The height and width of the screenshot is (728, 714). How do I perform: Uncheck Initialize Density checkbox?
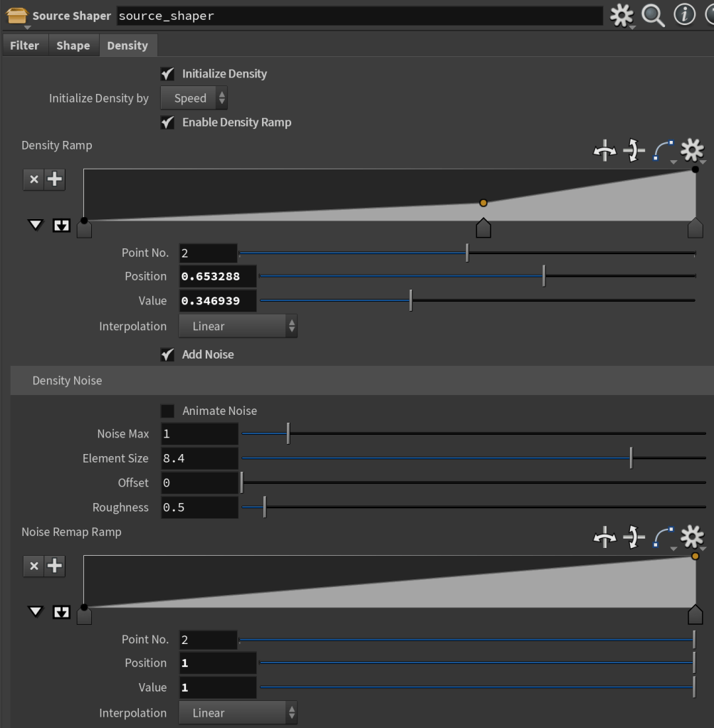tap(167, 74)
